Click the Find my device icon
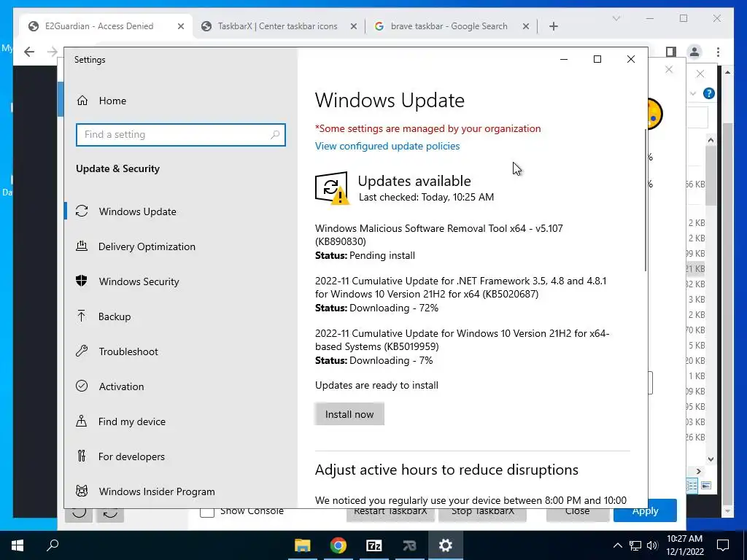Screen dimensions: 747x560 click(x=82, y=421)
